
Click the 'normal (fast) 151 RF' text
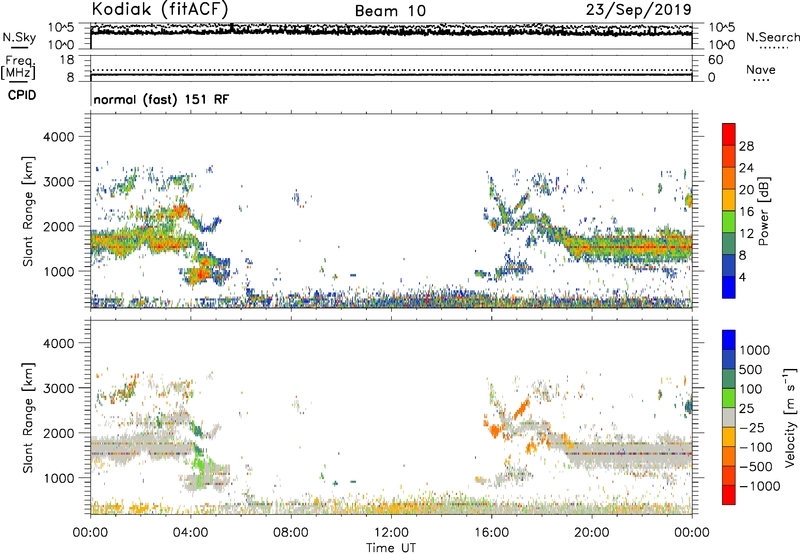161,99
